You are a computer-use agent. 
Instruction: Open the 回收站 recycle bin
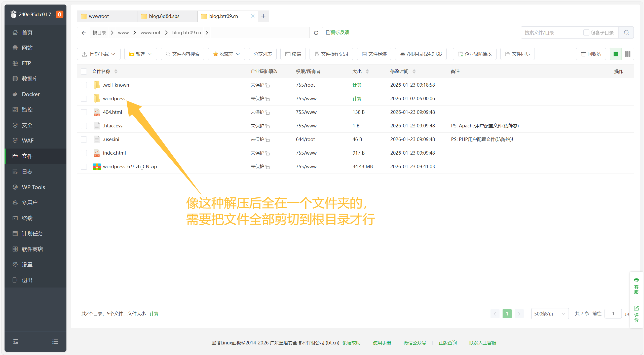[591, 54]
